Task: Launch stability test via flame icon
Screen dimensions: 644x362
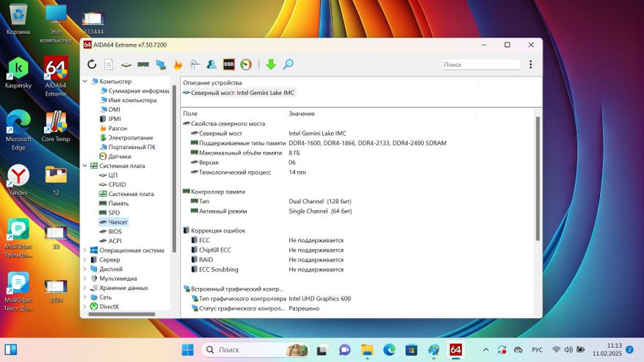Action: pos(178,65)
